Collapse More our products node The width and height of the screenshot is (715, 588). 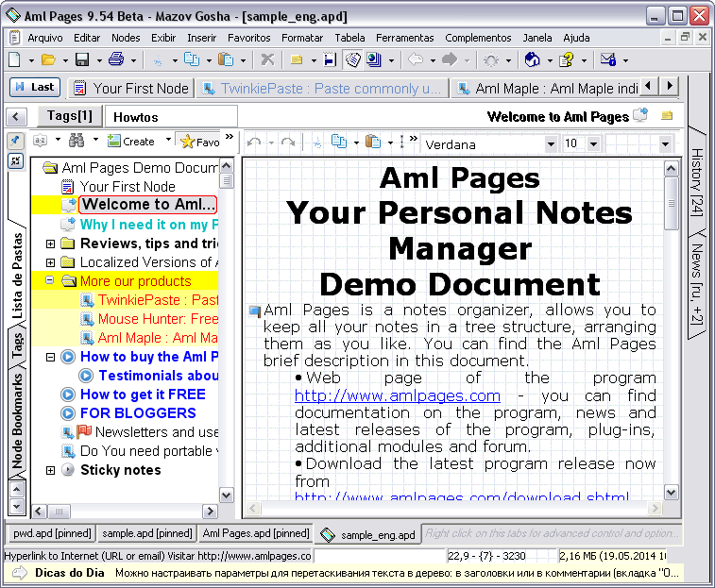(x=50, y=280)
